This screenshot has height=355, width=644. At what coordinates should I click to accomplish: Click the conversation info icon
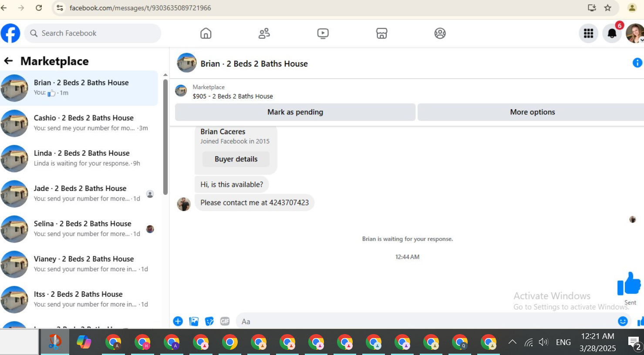point(637,63)
